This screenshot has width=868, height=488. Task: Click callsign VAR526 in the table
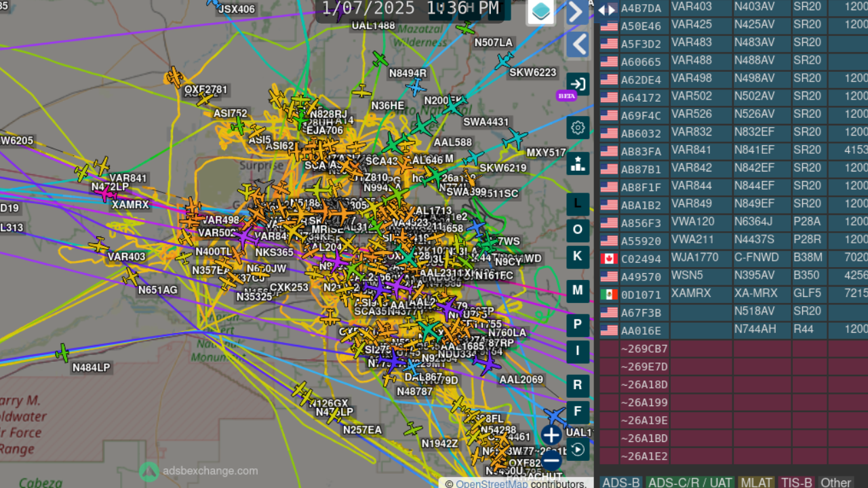pos(692,114)
